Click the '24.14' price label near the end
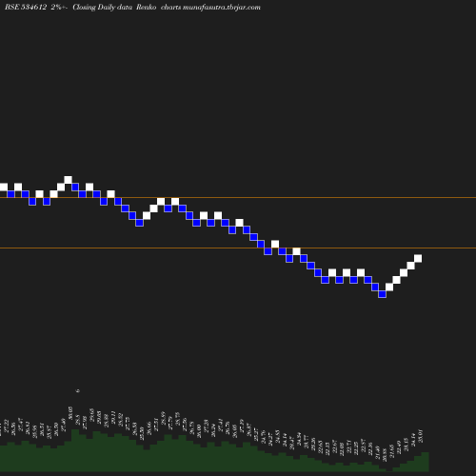 413,440
